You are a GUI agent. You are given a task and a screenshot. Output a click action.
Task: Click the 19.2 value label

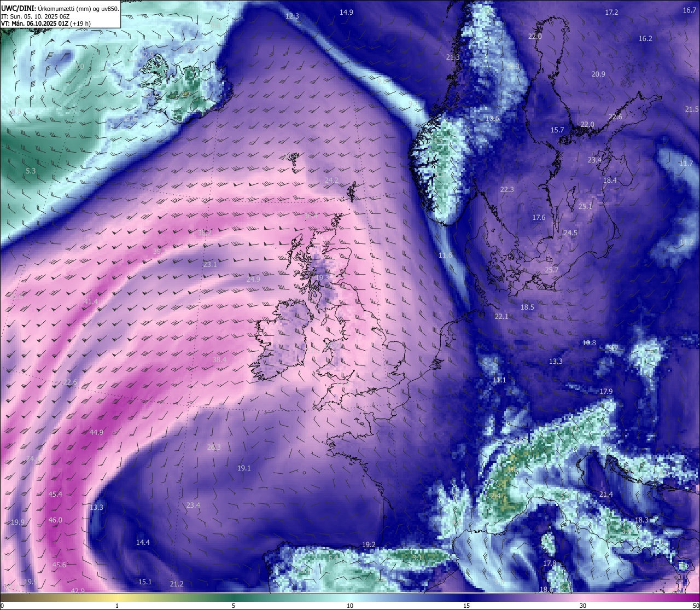[369, 544]
